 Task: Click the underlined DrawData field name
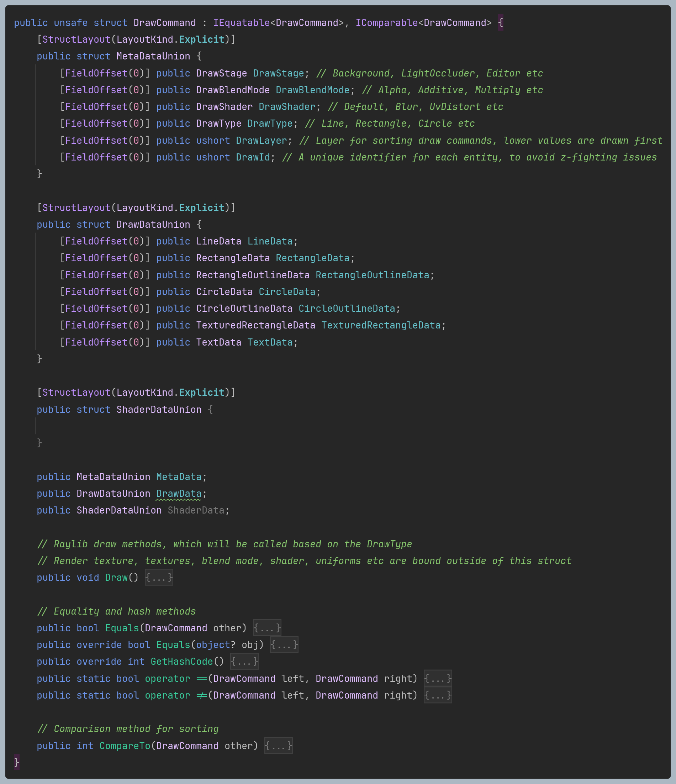tap(179, 493)
